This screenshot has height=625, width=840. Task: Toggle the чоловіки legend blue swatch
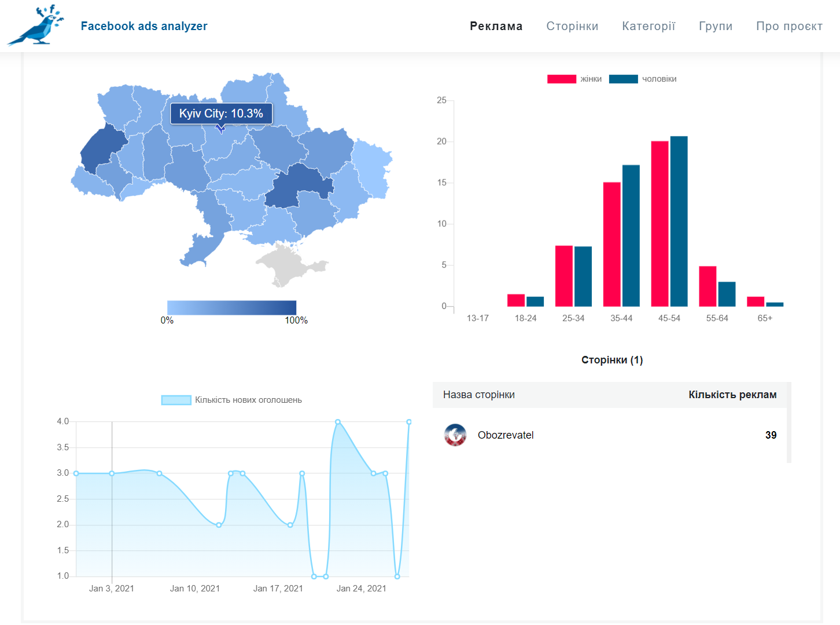pyautogui.click(x=623, y=79)
